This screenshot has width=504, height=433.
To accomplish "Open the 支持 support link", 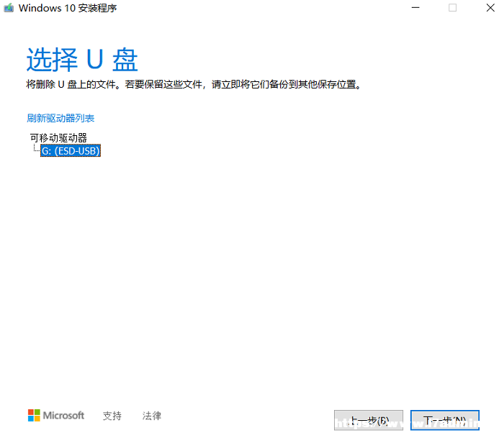I will [x=112, y=416].
